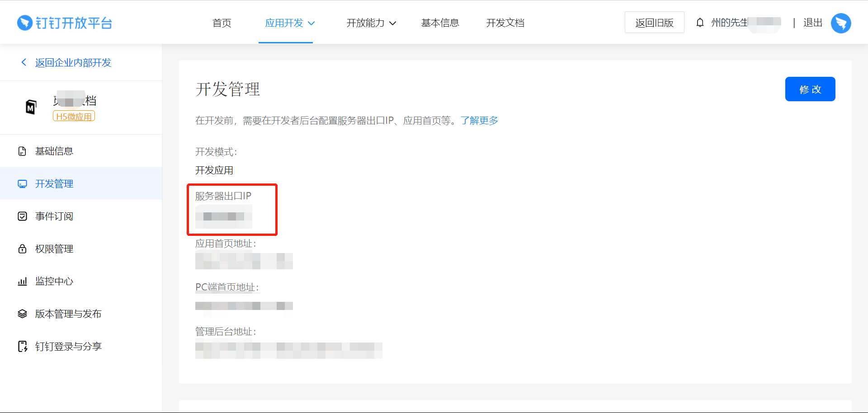Click 退出 to log out
Image resolution: width=868 pixels, height=413 pixels.
click(x=812, y=23)
